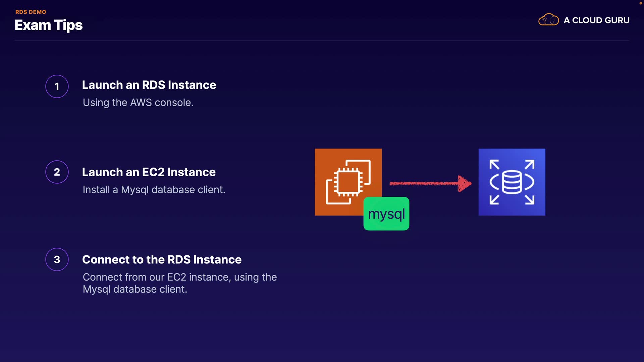Click the A Cloud Guru cloud logo

pyautogui.click(x=548, y=20)
